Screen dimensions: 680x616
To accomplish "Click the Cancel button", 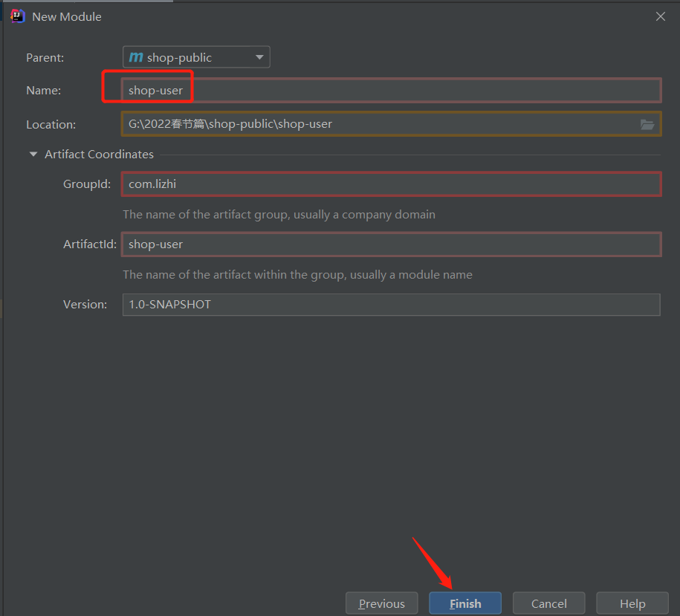I will [549, 603].
